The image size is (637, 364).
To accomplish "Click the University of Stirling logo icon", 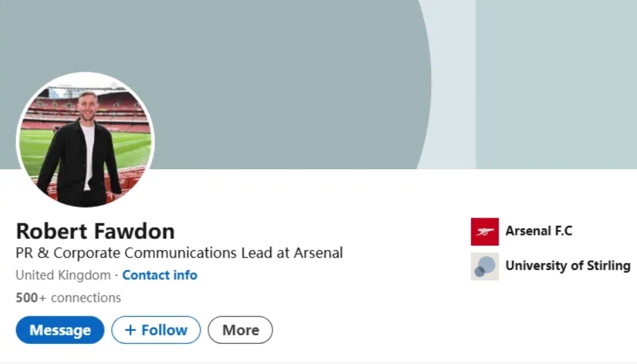I will [x=484, y=266].
